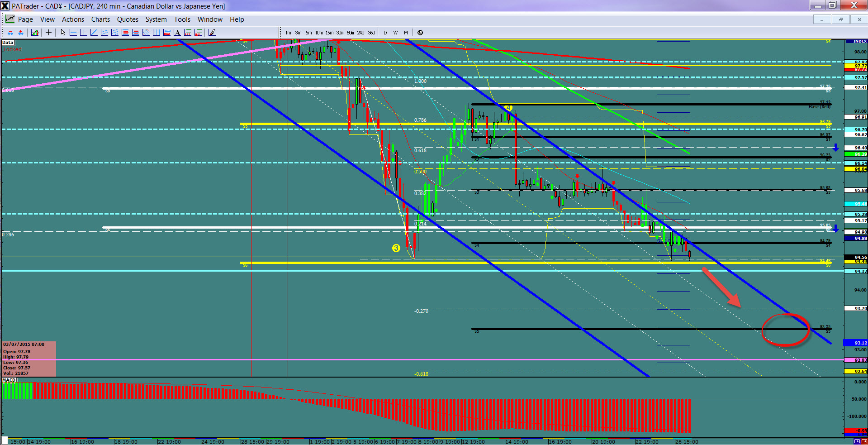Open the Quotes menu
Screen dimensions: 868x445
click(128, 19)
